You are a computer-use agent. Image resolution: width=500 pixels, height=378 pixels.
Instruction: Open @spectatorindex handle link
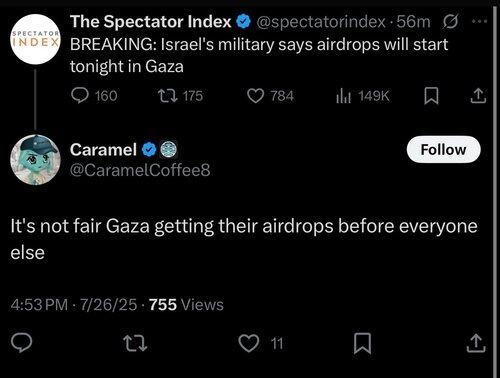[x=321, y=22]
